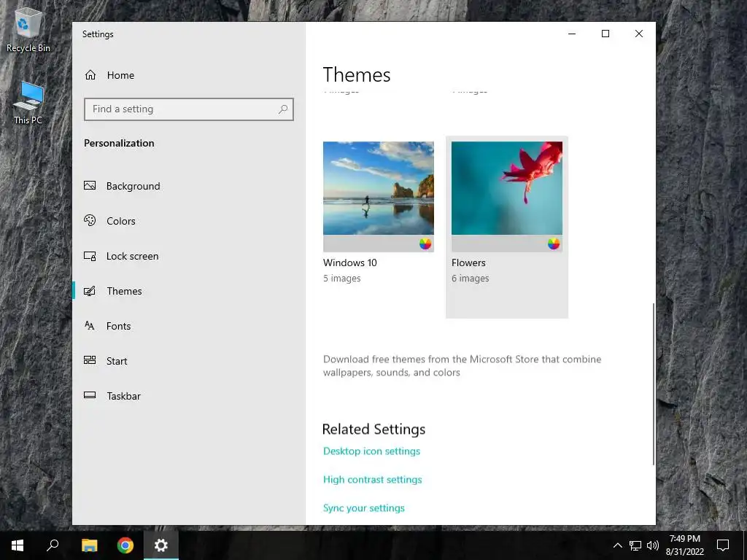This screenshot has width=747, height=560.
Task: Click the Taskbar icon in sidebar
Action: [90, 395]
